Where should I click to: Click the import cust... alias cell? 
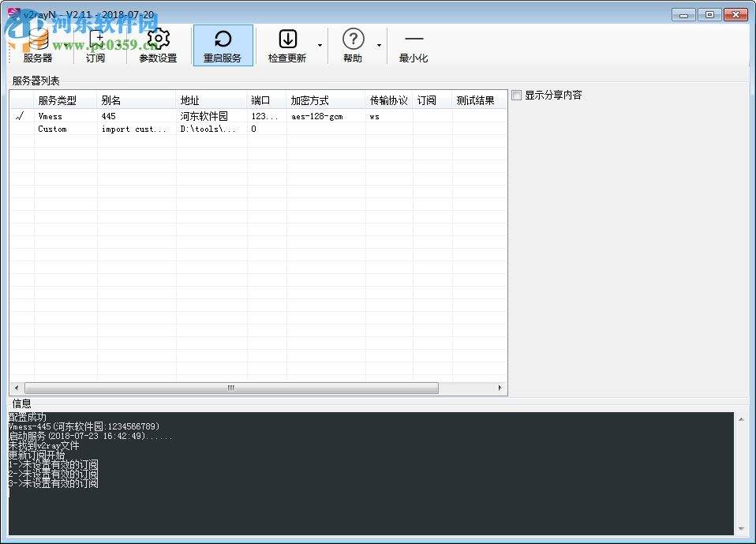133,129
